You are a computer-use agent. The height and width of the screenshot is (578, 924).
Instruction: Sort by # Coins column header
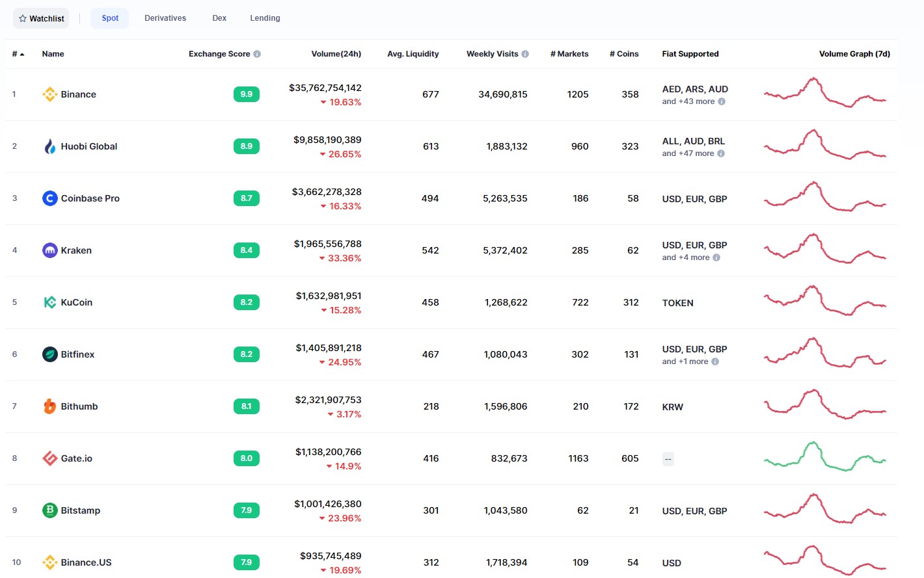point(624,54)
